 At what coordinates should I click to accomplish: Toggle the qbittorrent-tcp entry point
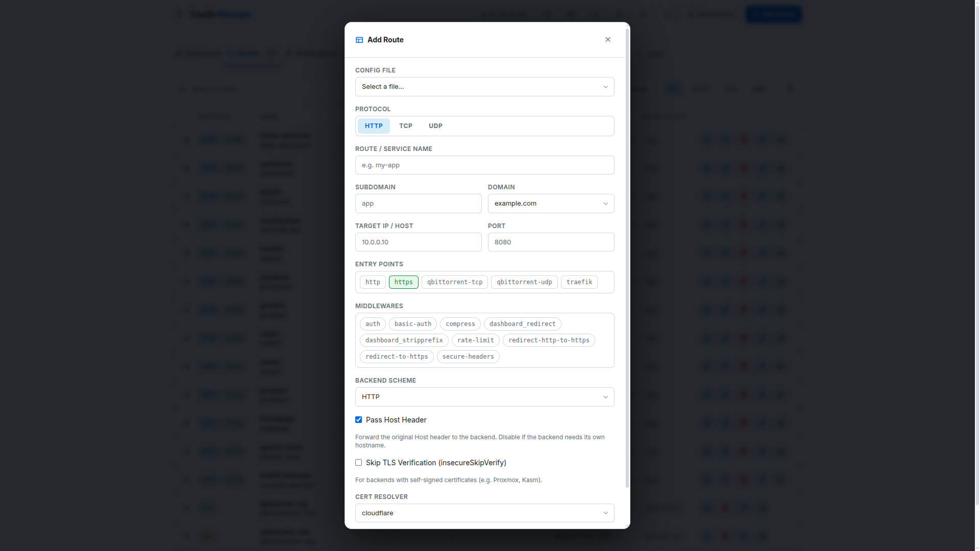455,282
